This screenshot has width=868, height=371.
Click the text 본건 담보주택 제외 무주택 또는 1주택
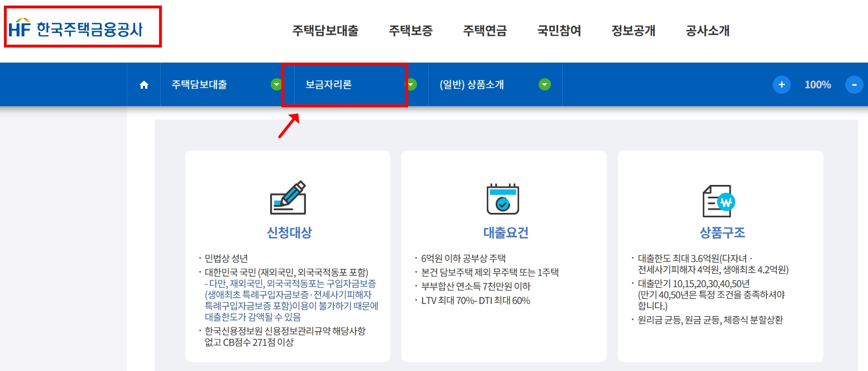(490, 273)
